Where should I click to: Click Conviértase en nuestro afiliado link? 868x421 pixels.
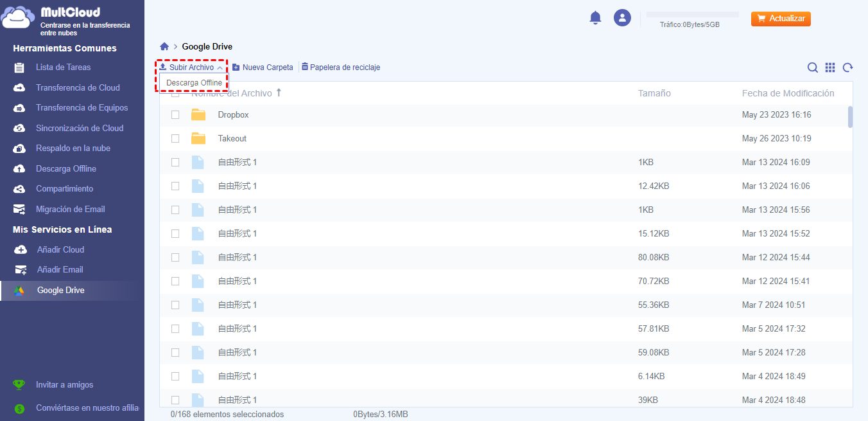(87, 408)
